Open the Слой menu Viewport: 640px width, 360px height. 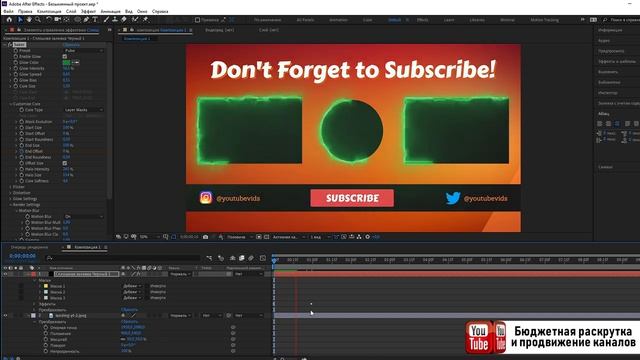[71, 11]
